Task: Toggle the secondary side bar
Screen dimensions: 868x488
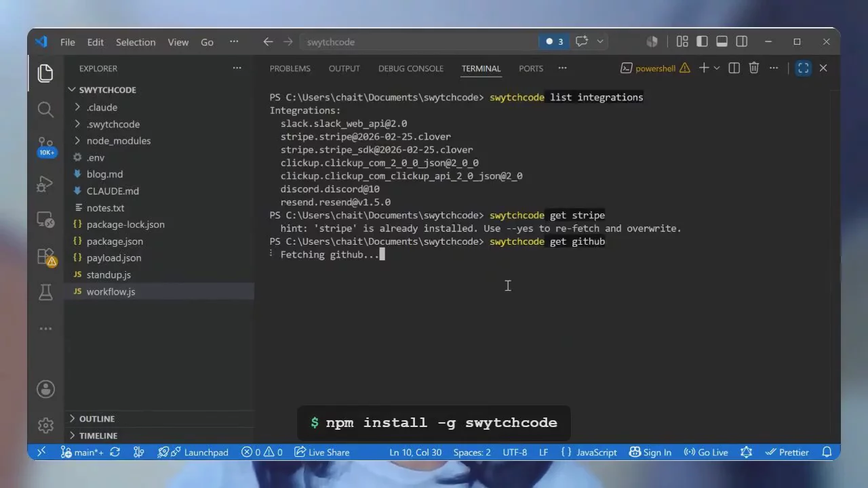Action: pyautogui.click(x=742, y=42)
